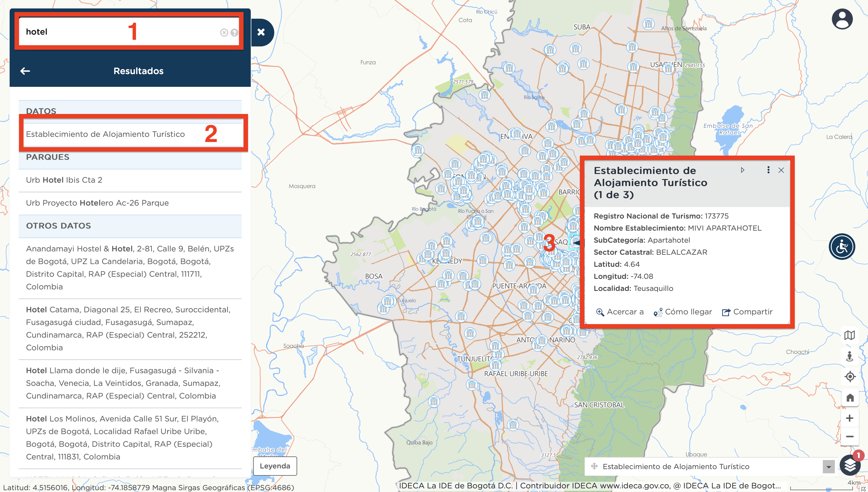Viewport: 868px width, 492px height.
Task: Expand the Establecimiento layer dropdown arrow
Action: coord(828,467)
